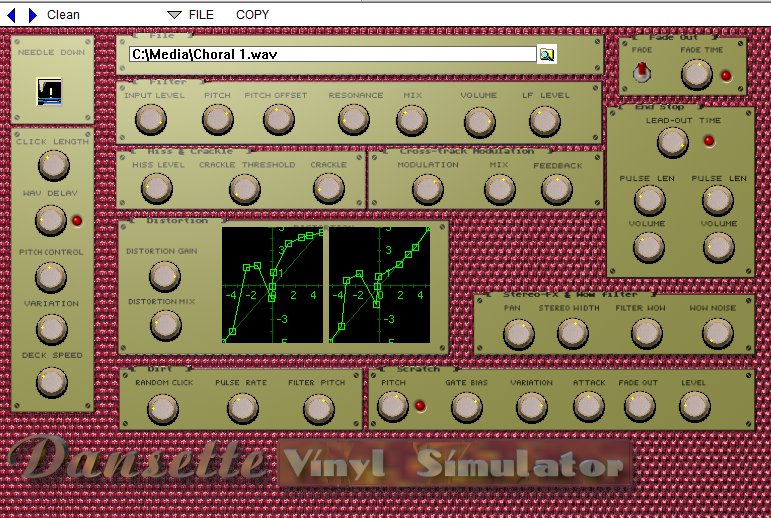Viewport: 771px width, 518px height.
Task: Click the red LED beside Fade Time
Action: [726, 75]
